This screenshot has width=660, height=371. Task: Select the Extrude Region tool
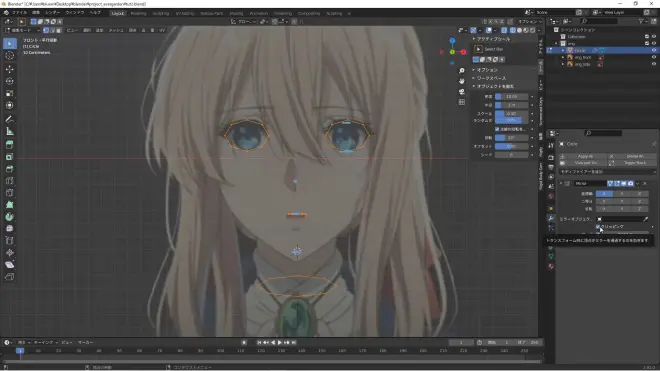point(10,144)
